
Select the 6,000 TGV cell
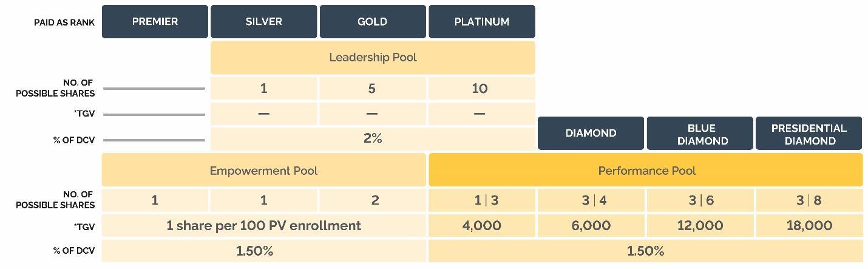pyautogui.click(x=591, y=225)
